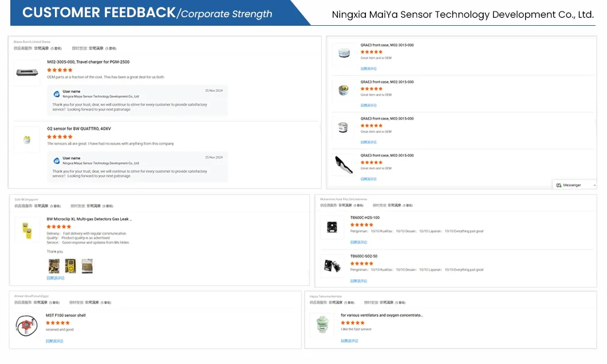Open the T8600C-SO2-50 product image

pos(331,265)
